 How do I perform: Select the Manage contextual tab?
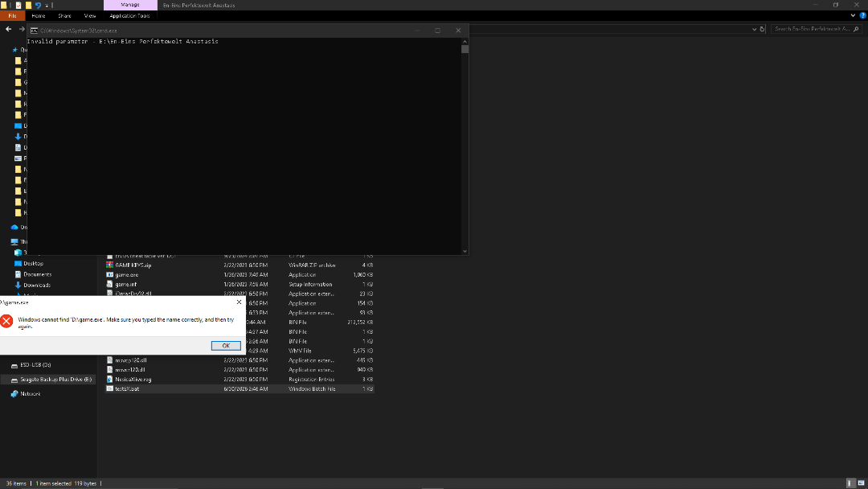point(130,5)
